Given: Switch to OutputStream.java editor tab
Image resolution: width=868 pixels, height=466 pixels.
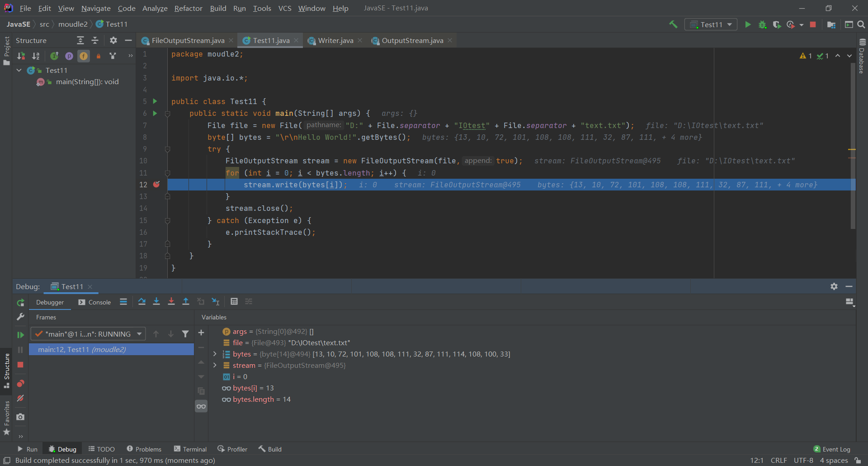Looking at the screenshot, I should [x=412, y=40].
